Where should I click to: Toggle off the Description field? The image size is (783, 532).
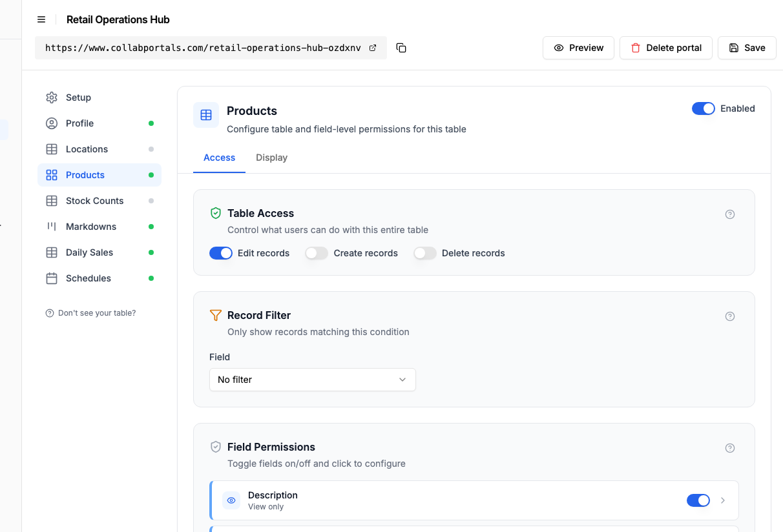click(x=698, y=500)
